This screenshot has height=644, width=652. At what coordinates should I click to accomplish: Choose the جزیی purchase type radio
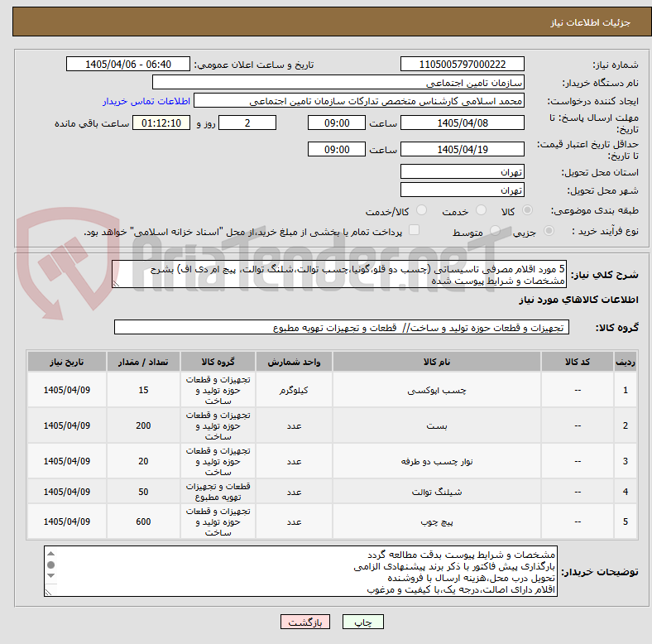coord(549,230)
